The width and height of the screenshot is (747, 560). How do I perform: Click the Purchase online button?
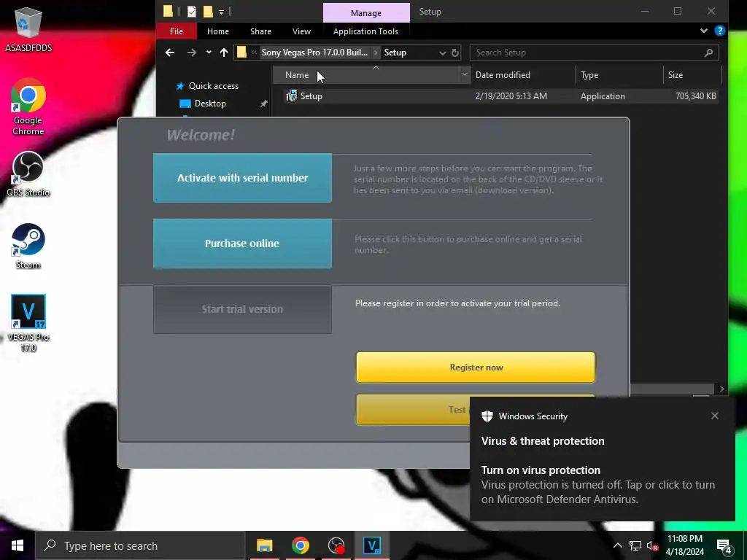[242, 244]
